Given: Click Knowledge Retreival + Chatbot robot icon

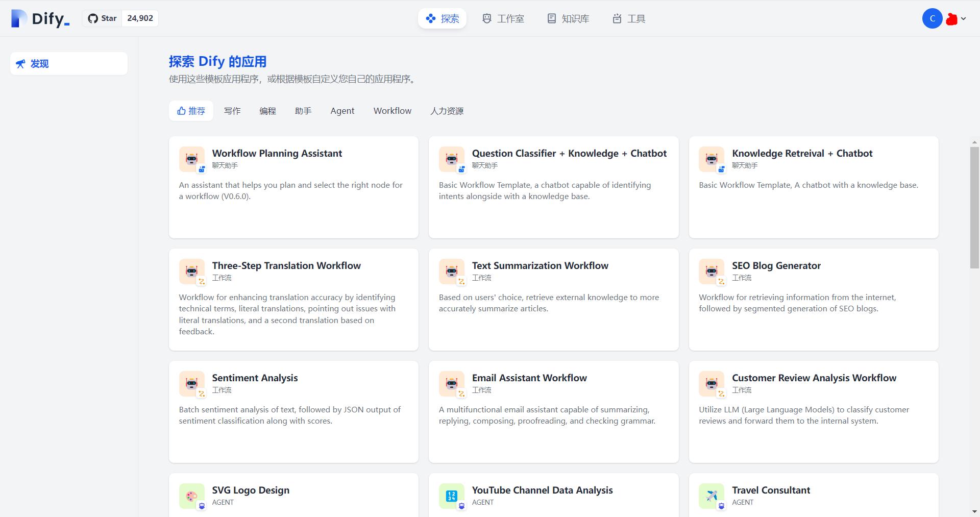Looking at the screenshot, I should click(x=712, y=159).
